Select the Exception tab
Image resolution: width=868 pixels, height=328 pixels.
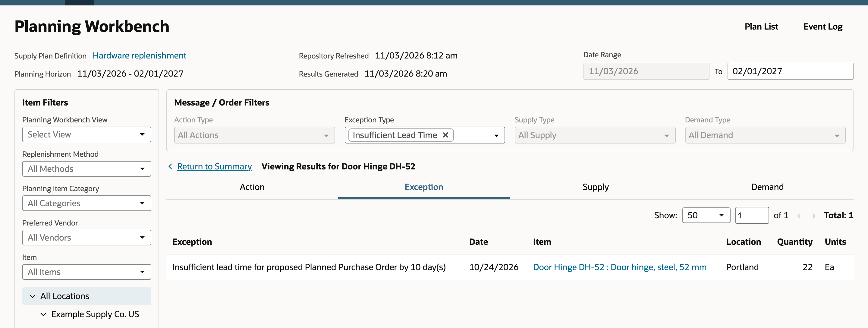424,187
